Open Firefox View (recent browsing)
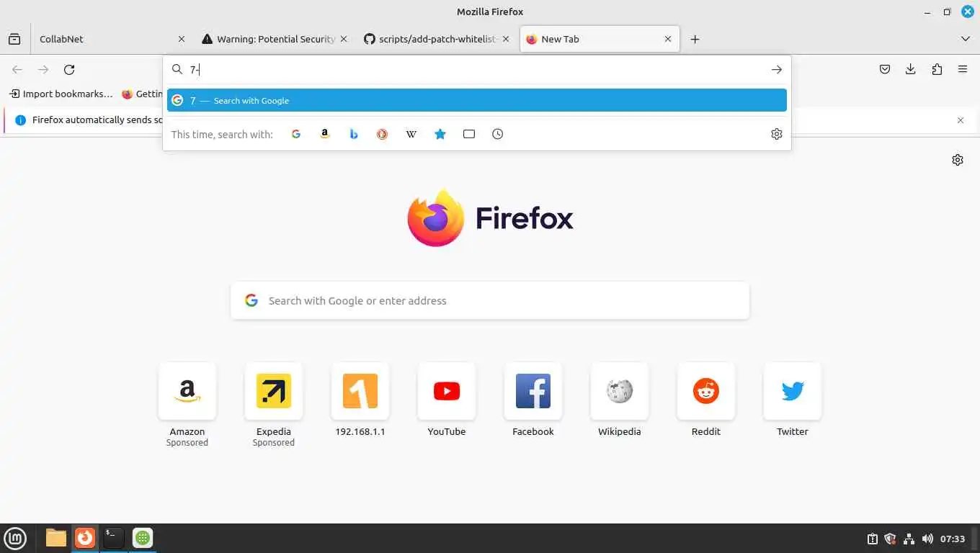Screen dimensions: 980x553 [x=14, y=39]
